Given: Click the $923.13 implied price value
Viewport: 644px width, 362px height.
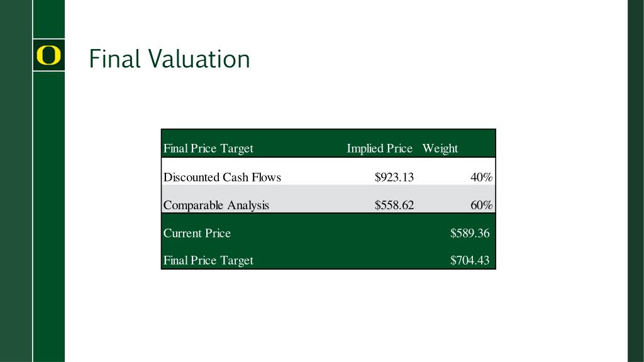Looking at the screenshot, I should pos(394,177).
